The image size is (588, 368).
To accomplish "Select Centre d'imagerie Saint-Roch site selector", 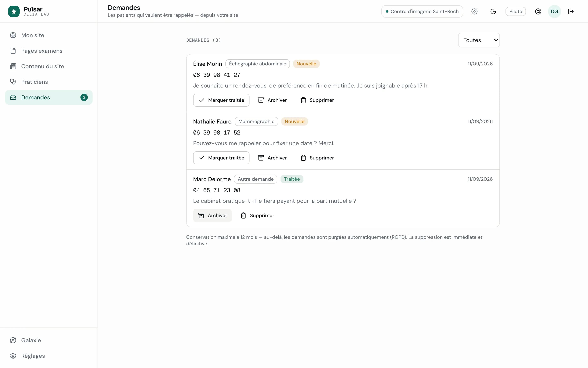I will [422, 11].
